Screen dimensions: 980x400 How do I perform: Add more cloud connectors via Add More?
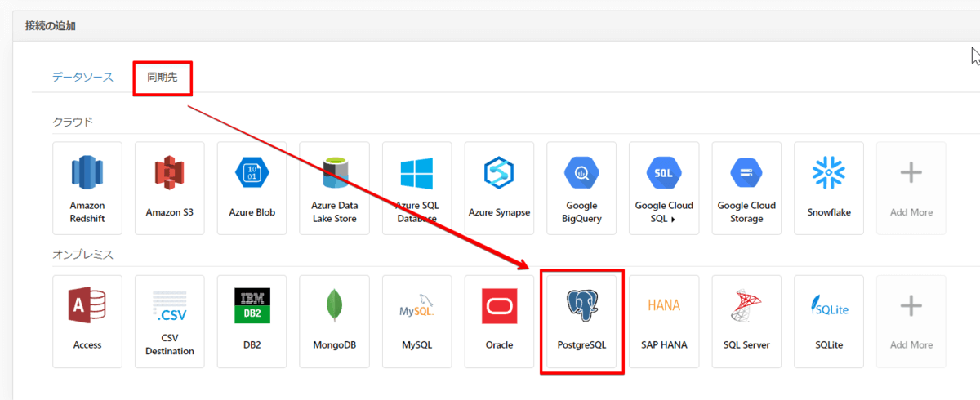[x=911, y=189]
